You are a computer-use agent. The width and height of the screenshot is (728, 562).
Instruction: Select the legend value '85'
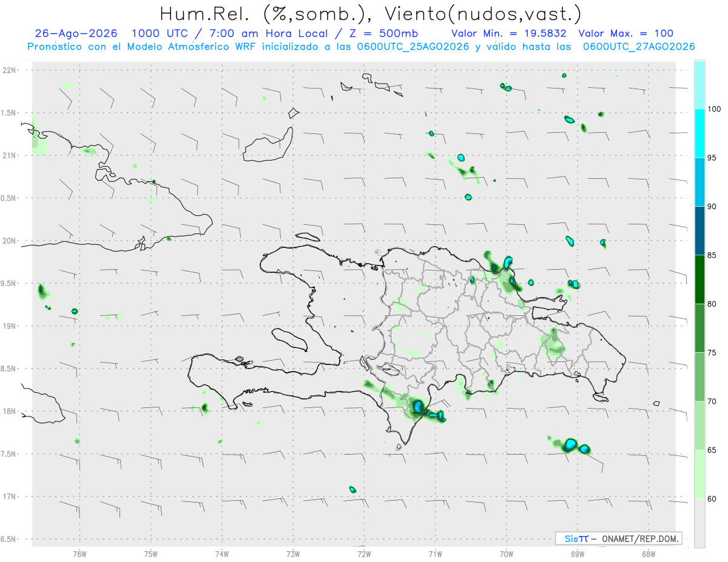[712, 255]
